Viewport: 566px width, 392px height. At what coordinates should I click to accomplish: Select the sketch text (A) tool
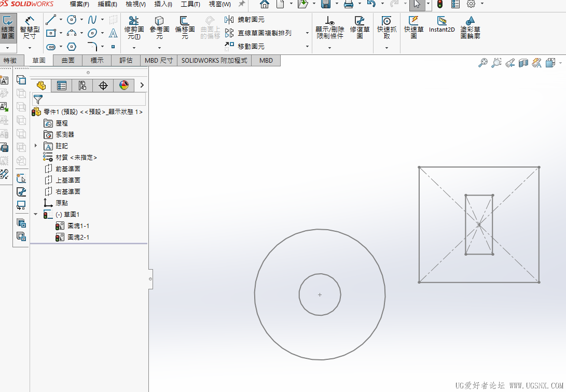coord(113,33)
